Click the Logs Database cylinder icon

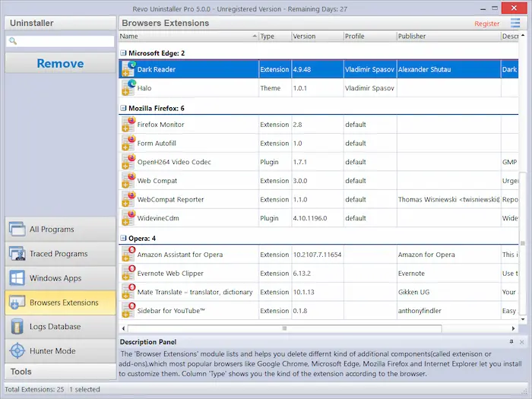click(x=17, y=326)
